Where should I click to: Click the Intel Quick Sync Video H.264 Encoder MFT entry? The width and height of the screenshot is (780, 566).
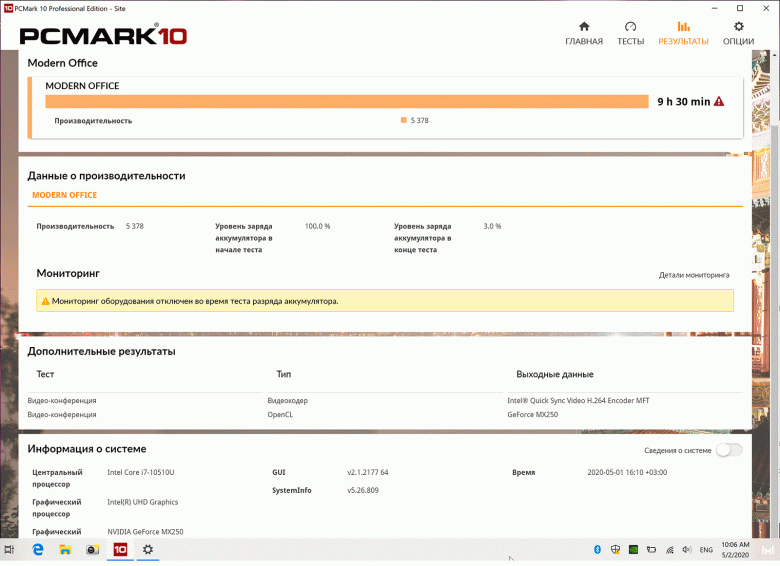click(579, 400)
